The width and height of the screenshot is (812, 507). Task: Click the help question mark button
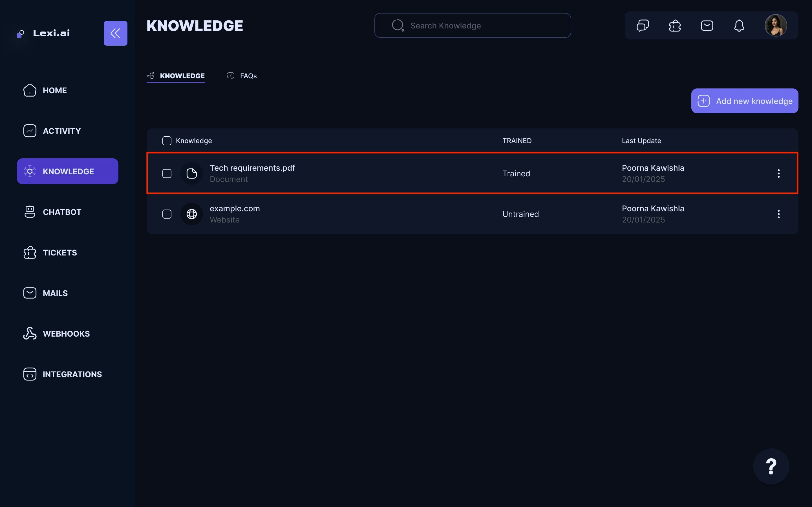[771, 466]
